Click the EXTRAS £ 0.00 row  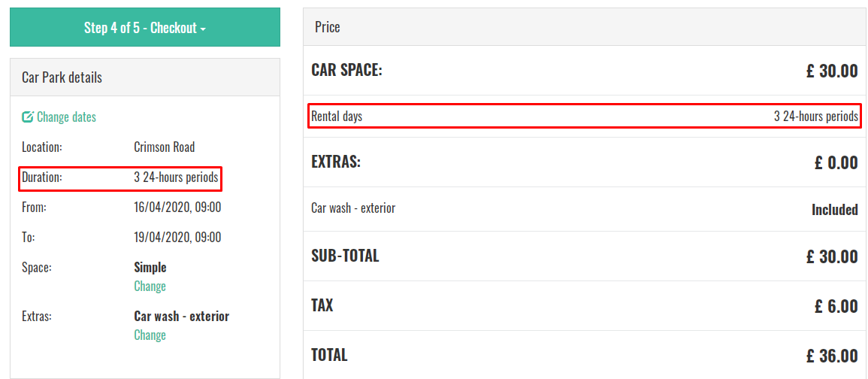(x=585, y=162)
